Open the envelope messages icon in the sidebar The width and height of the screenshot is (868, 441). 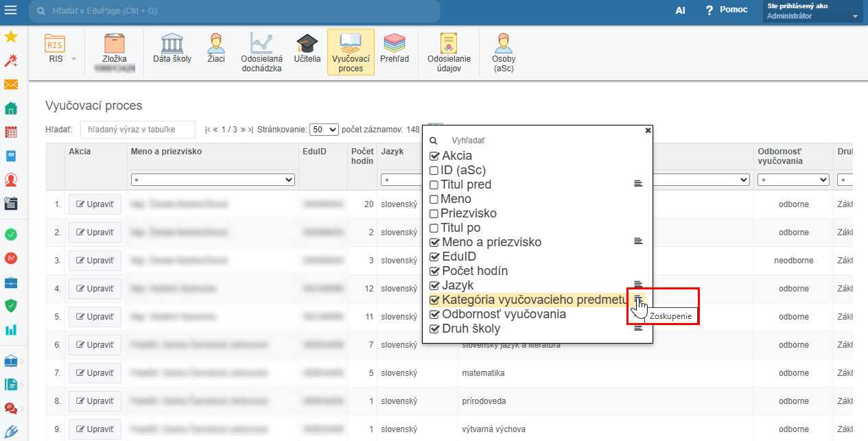click(x=11, y=84)
